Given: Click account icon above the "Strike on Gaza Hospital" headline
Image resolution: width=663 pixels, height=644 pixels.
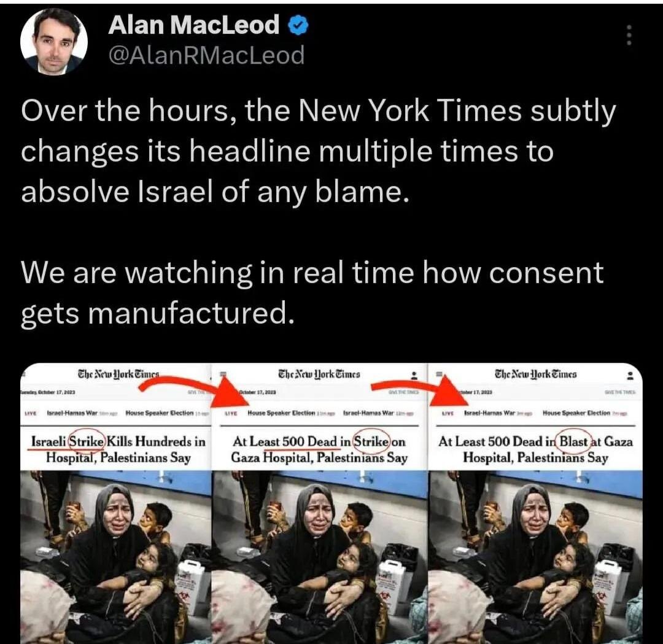Looking at the screenshot, I should [415, 376].
